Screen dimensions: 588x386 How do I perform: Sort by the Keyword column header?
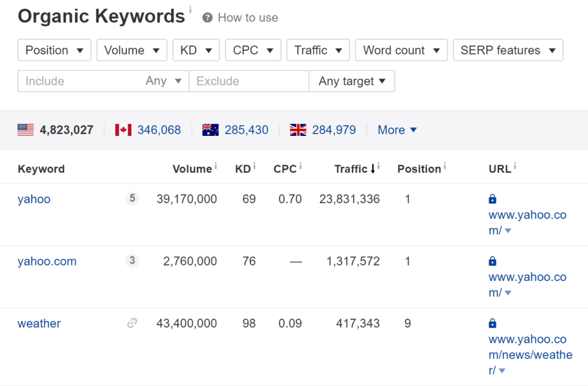tap(41, 169)
